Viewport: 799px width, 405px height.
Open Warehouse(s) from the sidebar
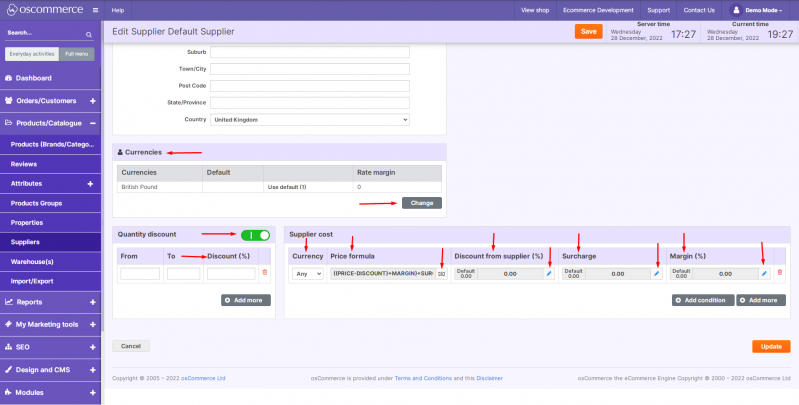(31, 263)
